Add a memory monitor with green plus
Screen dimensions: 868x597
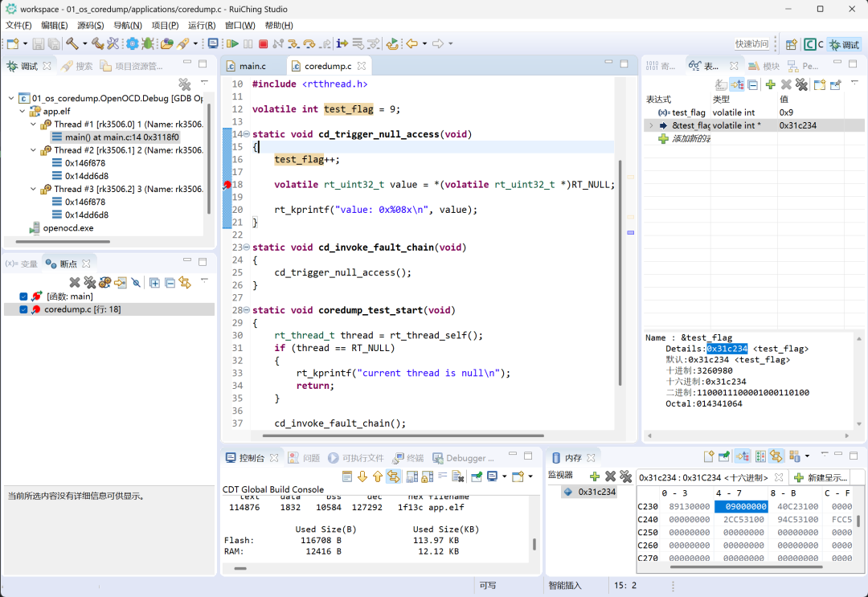tap(595, 476)
